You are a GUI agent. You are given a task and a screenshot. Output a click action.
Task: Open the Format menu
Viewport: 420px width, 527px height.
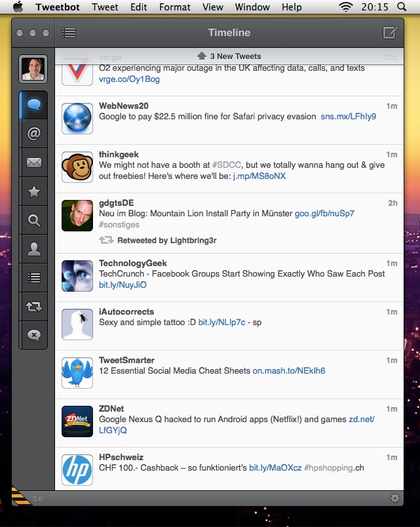175,7
